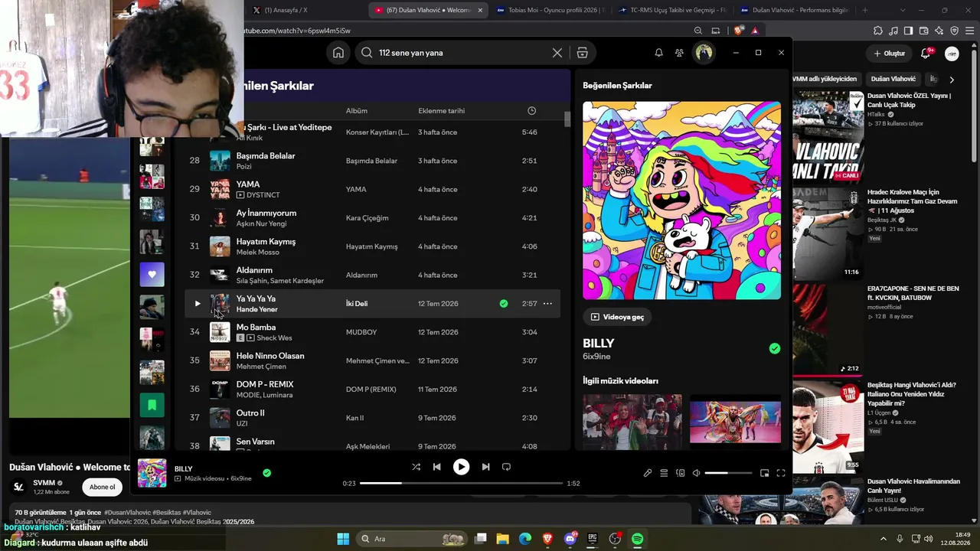Close the Dušan Vlahović Welcome YouTube tab

tap(480, 10)
